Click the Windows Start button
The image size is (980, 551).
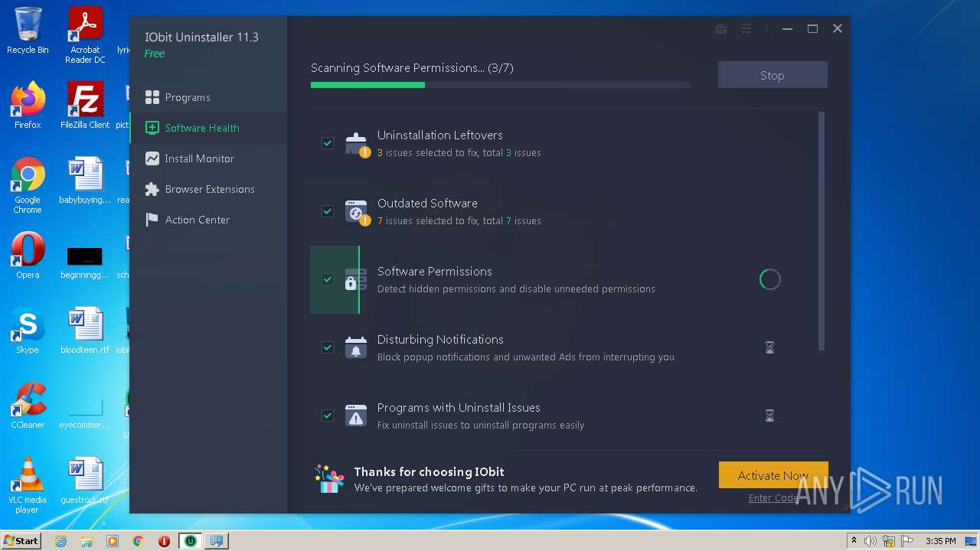(21, 540)
